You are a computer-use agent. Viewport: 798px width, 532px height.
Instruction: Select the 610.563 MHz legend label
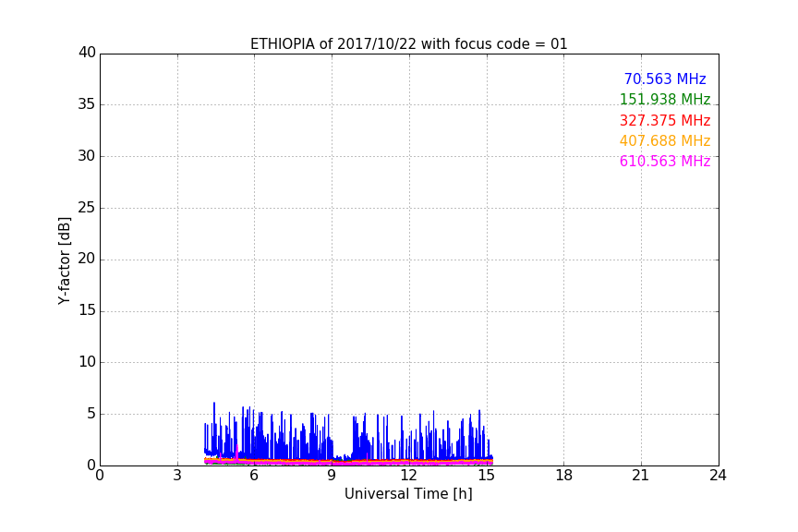pos(665,161)
